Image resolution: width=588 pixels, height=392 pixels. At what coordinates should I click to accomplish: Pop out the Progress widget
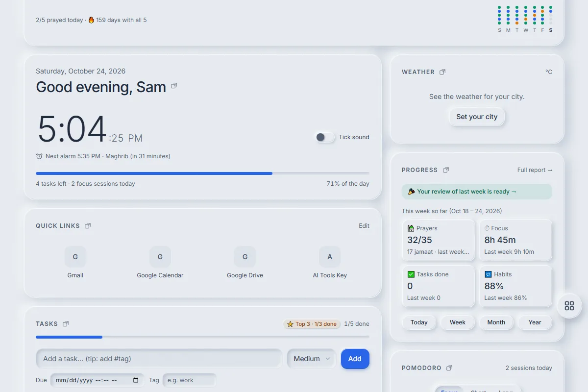click(x=446, y=170)
